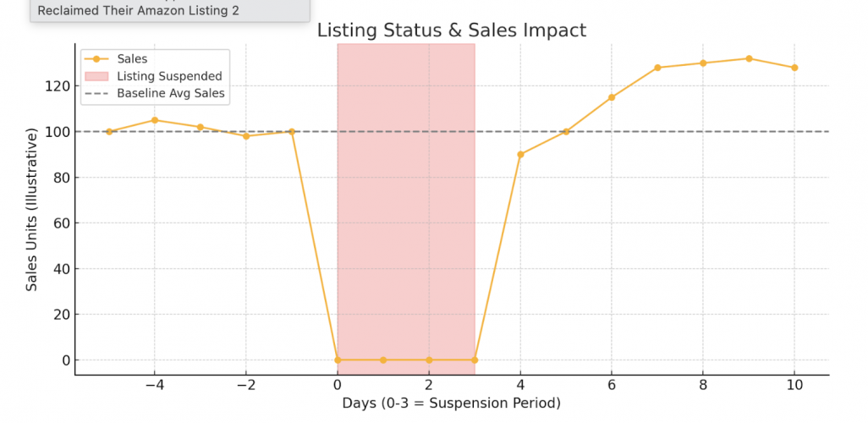The image size is (868, 423).
Task: Click the data point at day -2
Action: pos(246,136)
